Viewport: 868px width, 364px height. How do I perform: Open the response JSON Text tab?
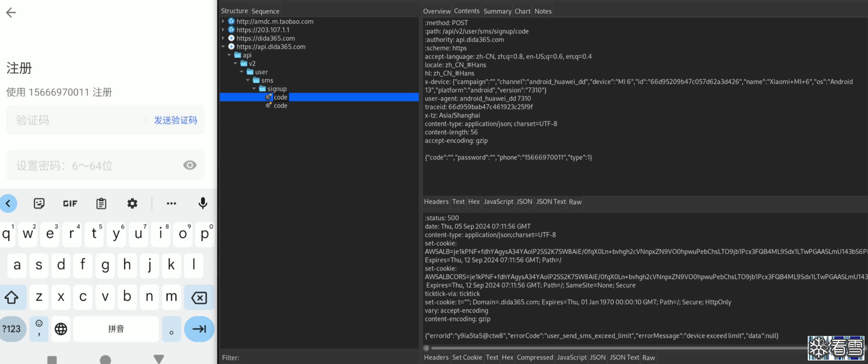tap(624, 357)
